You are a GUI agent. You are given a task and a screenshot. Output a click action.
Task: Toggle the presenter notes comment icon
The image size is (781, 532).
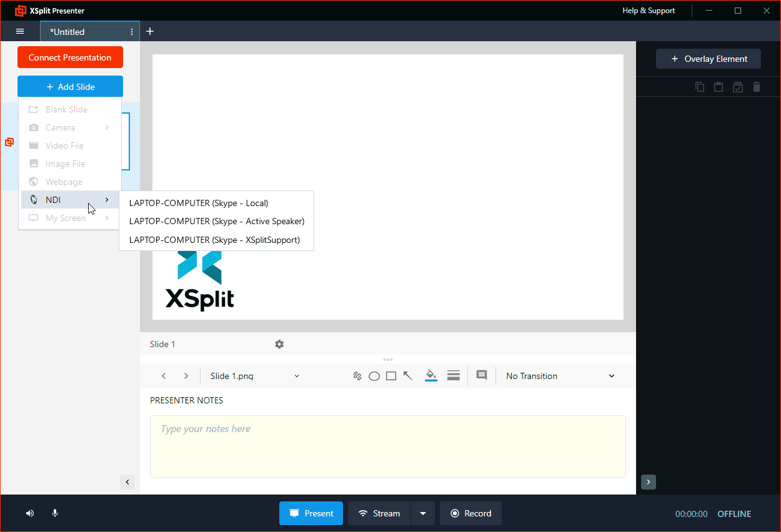[x=482, y=375]
